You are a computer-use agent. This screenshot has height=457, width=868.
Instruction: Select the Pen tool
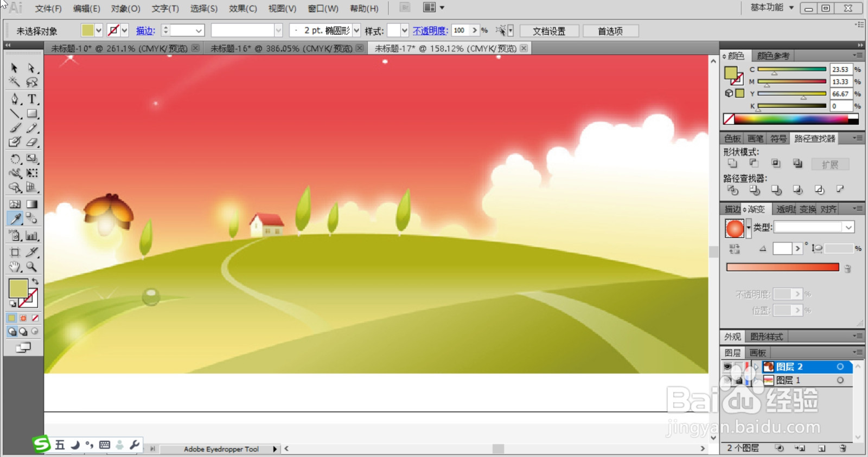15,99
